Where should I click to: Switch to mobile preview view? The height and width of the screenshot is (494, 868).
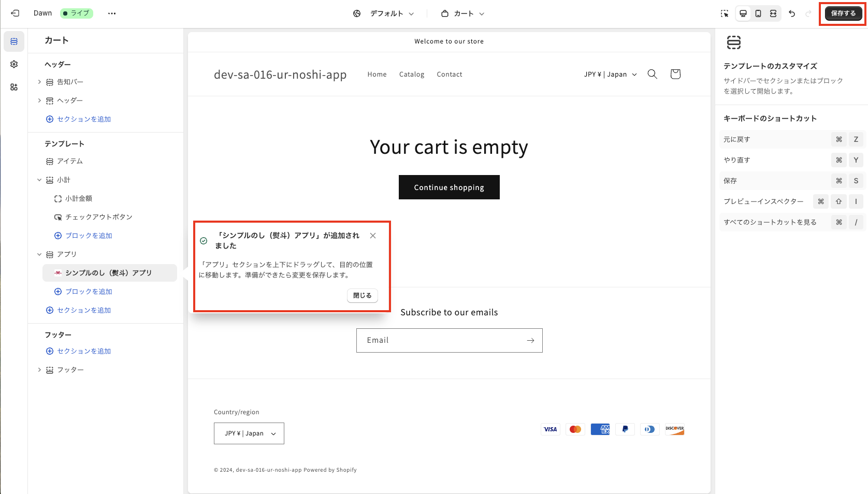(758, 13)
